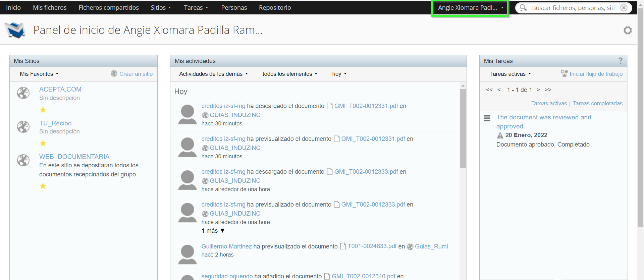
Task: Go to next tasks page with >
Action: tap(538, 90)
